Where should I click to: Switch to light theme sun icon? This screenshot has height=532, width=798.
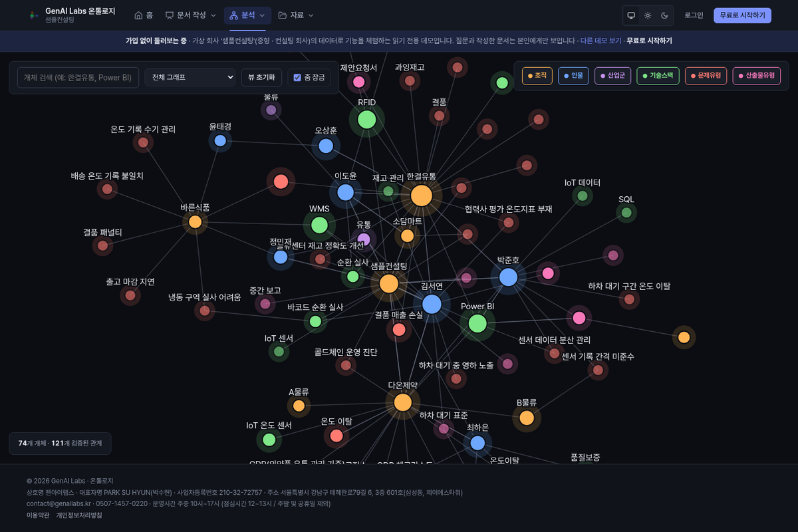click(x=648, y=15)
